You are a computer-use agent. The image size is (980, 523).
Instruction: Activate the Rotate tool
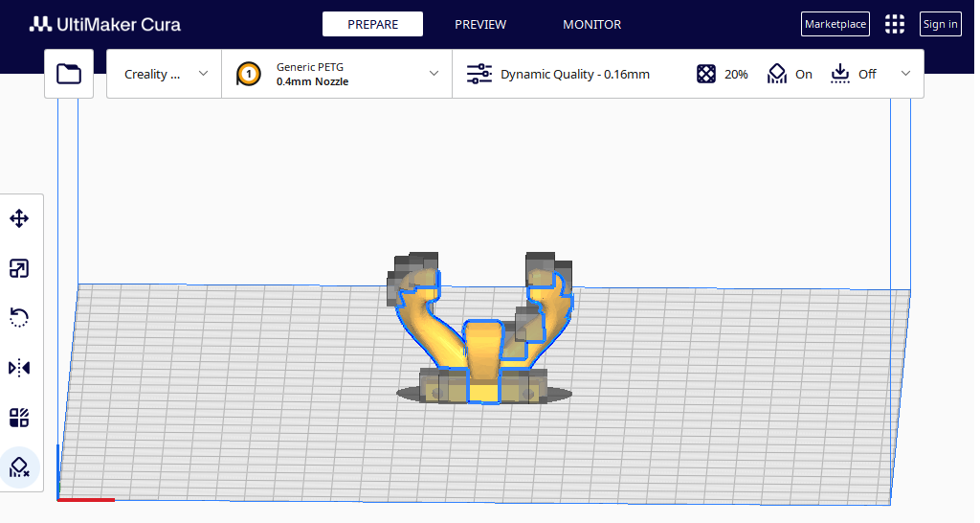(x=18, y=318)
